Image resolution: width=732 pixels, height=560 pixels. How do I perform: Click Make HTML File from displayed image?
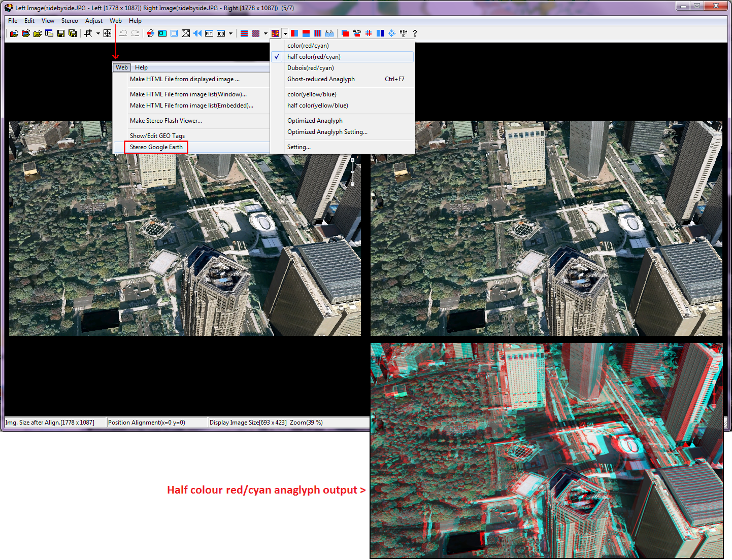click(191, 79)
